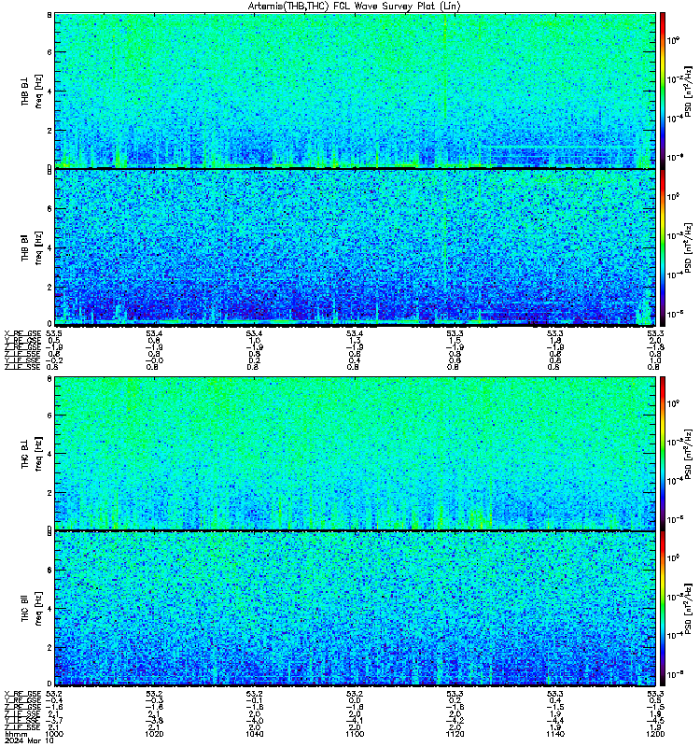Select the 'THB B∥ freq [Hz]' axis label
Image resolution: width=700 pixels, height=747 pixels.
pos(32,247)
